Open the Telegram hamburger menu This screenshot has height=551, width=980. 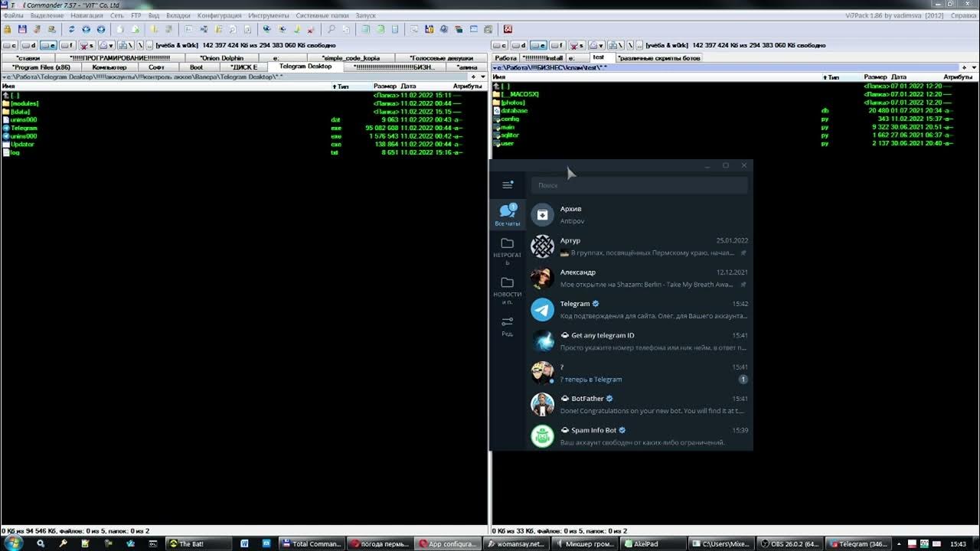[x=507, y=185]
